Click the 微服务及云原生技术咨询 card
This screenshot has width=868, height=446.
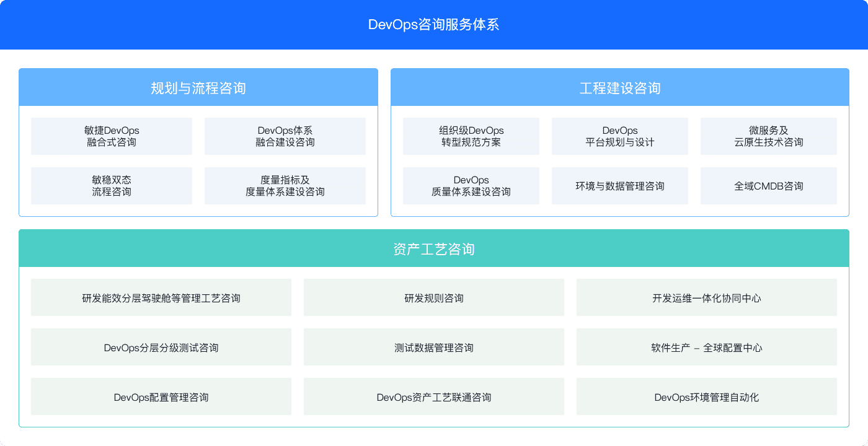point(769,136)
